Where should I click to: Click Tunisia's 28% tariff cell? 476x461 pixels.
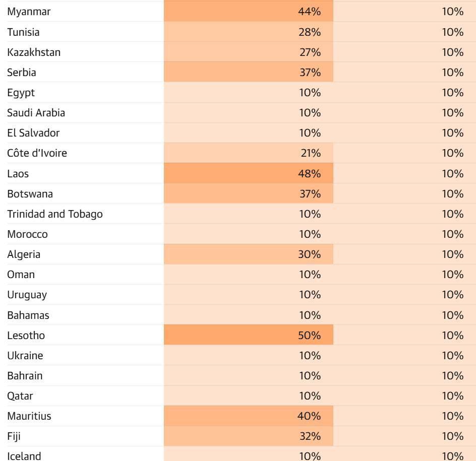click(310, 32)
